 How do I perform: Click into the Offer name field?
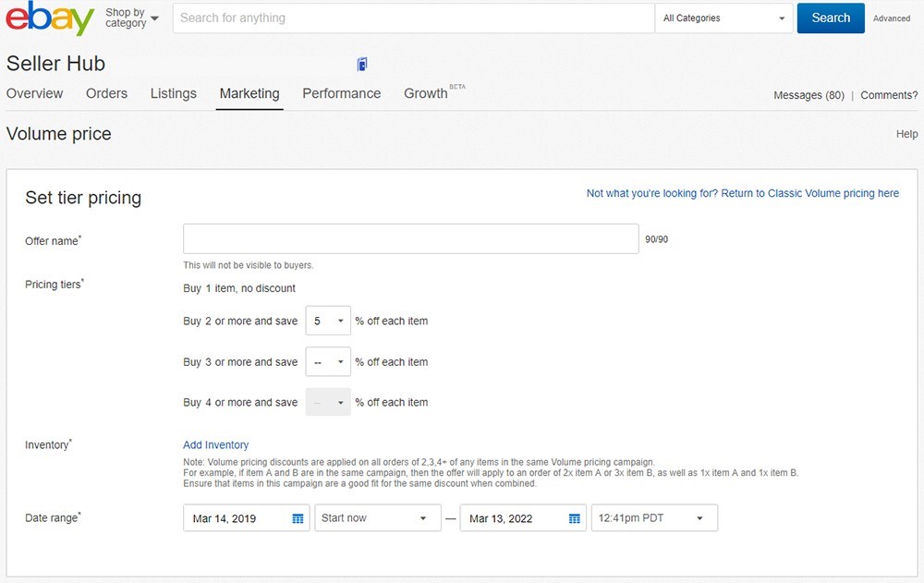coord(410,238)
